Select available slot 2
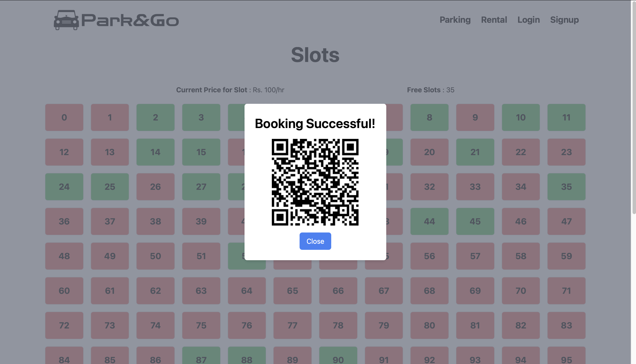 (155, 117)
